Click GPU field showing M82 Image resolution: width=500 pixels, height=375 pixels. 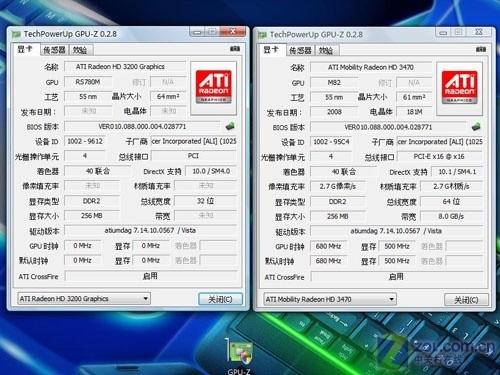334,82
